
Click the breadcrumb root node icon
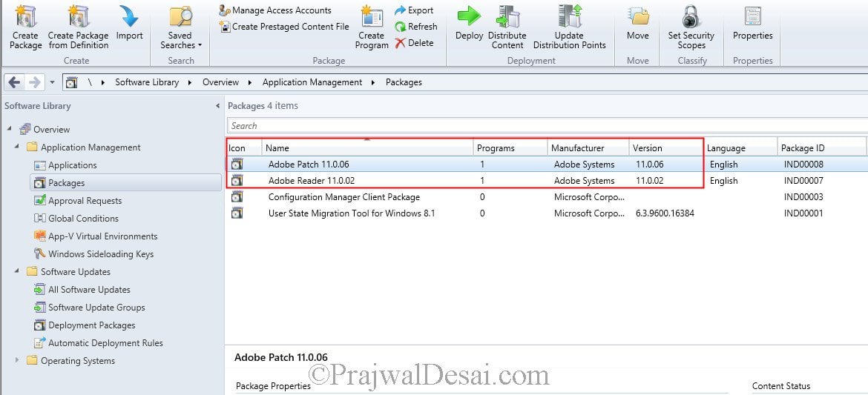point(71,82)
